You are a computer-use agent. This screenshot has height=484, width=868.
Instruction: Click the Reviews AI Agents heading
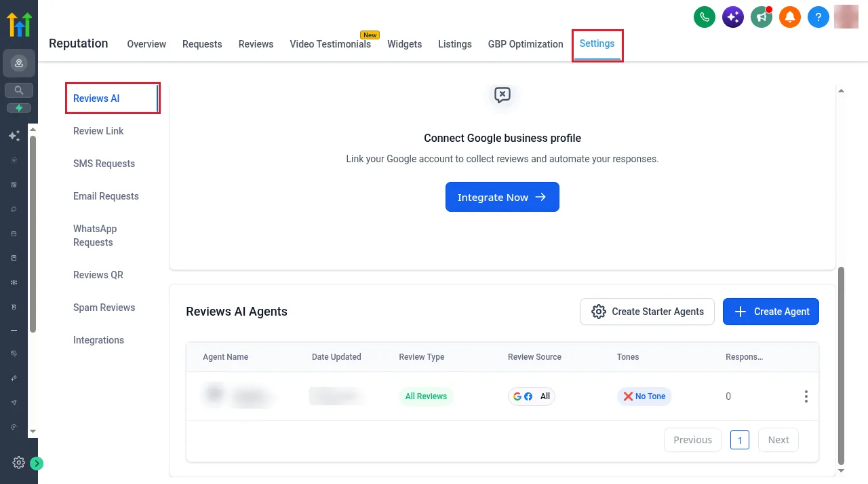[x=237, y=312]
